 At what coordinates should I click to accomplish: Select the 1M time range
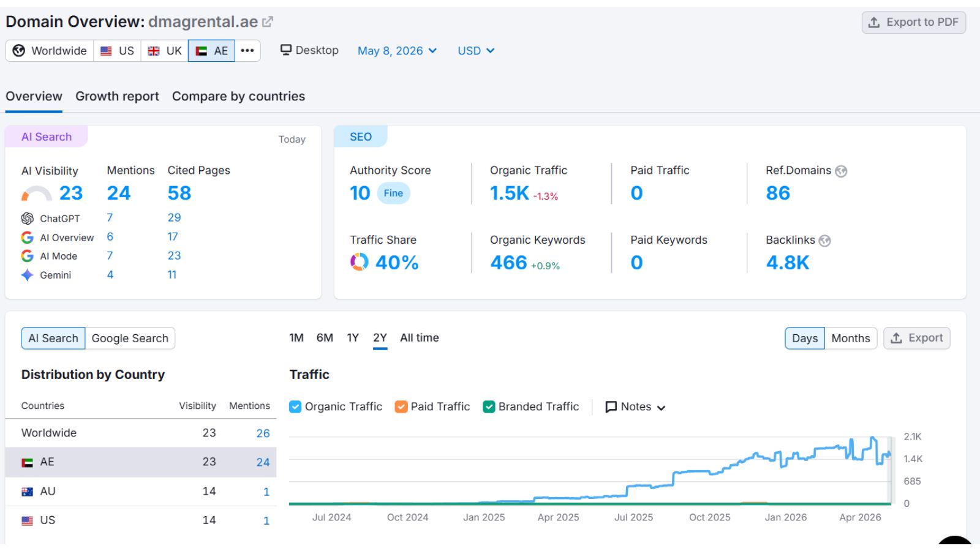[296, 338]
